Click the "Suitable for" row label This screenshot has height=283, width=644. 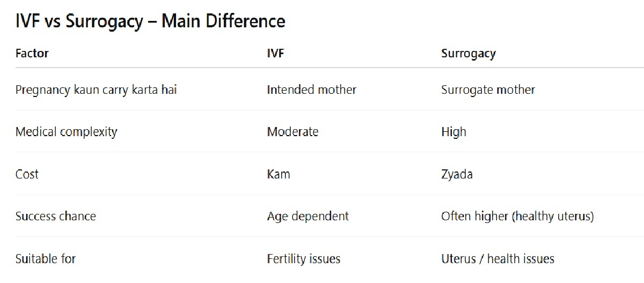pos(46,259)
